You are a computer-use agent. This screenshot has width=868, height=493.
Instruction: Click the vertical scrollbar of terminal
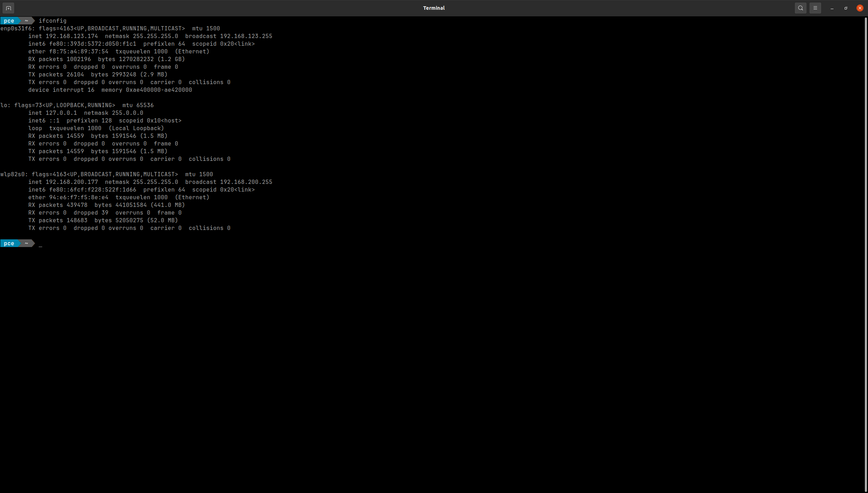pyautogui.click(x=866, y=254)
